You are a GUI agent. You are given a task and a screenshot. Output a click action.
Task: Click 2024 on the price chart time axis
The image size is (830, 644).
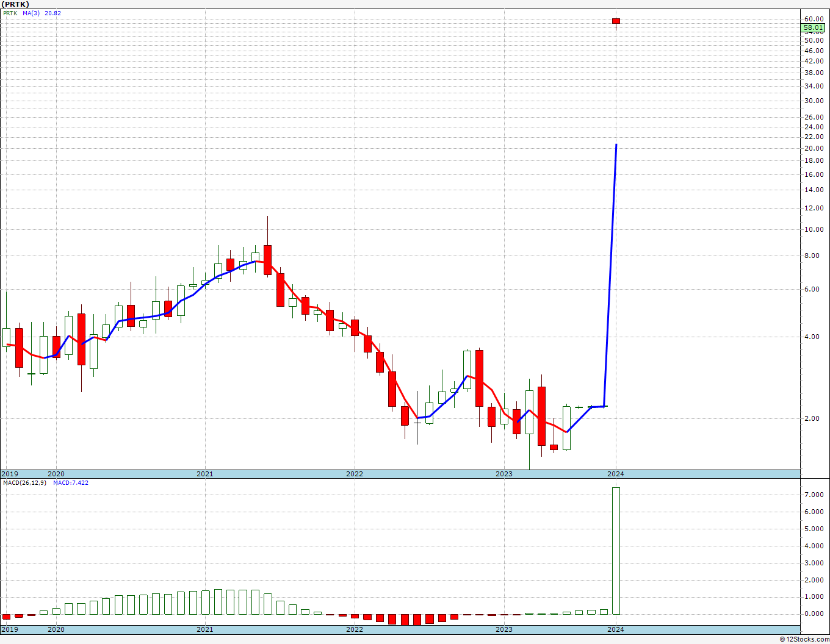pos(616,474)
